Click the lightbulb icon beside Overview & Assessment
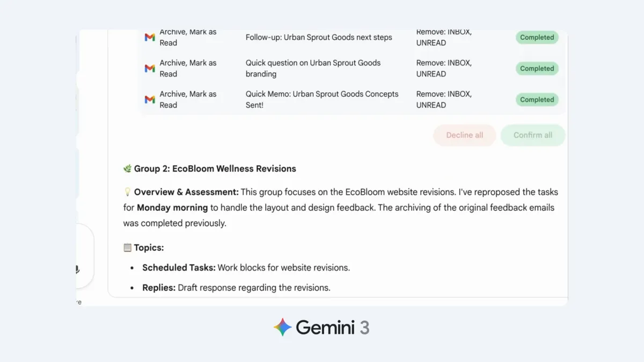Screen dimensions: 644x362 [x=127, y=191]
